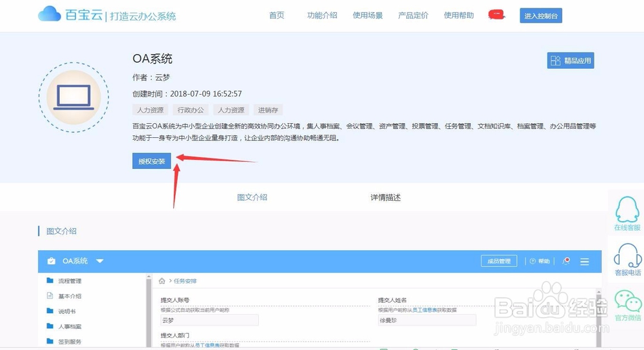Open the notification bell icon
Image resolution: width=644 pixels, height=350 pixels.
click(x=566, y=261)
